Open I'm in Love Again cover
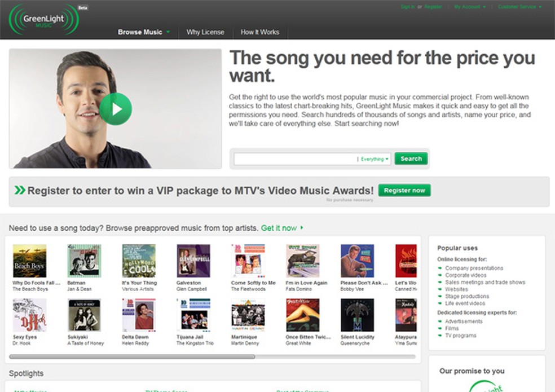Image resolution: width=555 pixels, height=392 pixels. pyautogui.click(x=303, y=261)
